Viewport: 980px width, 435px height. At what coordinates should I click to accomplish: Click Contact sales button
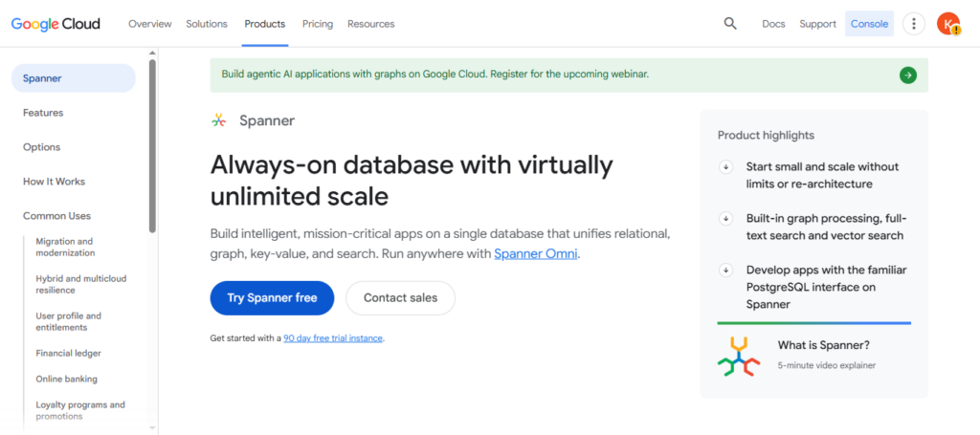(401, 297)
